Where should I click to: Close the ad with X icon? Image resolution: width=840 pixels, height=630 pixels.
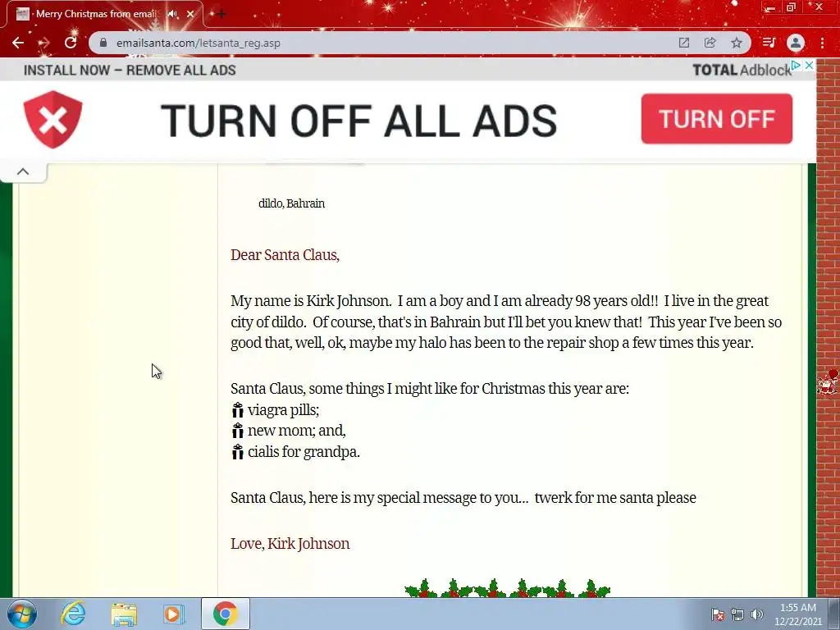[810, 65]
